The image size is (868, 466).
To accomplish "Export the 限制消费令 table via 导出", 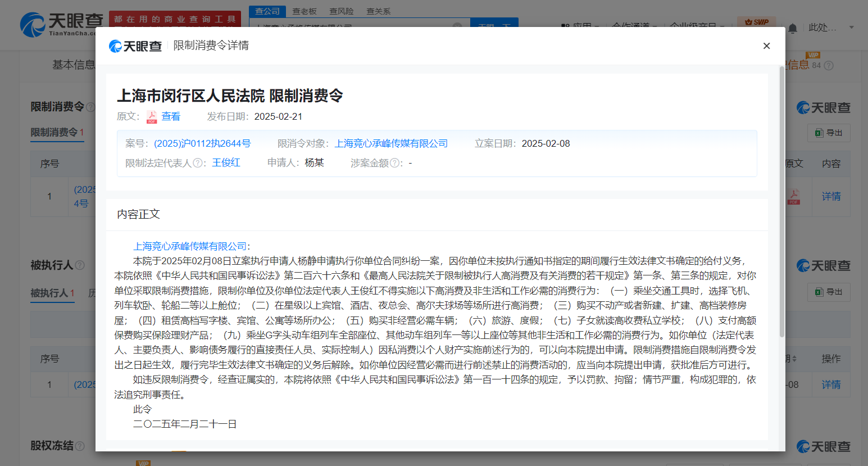I will tap(829, 133).
